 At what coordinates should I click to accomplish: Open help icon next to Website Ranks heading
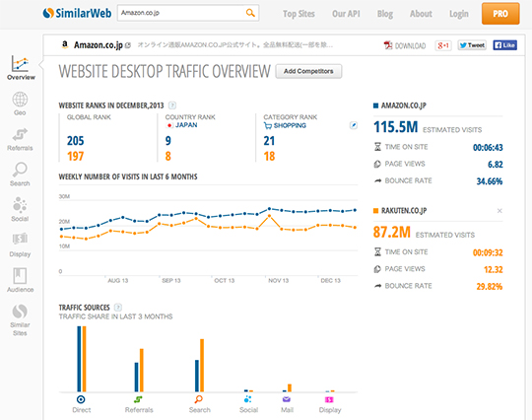172,105
